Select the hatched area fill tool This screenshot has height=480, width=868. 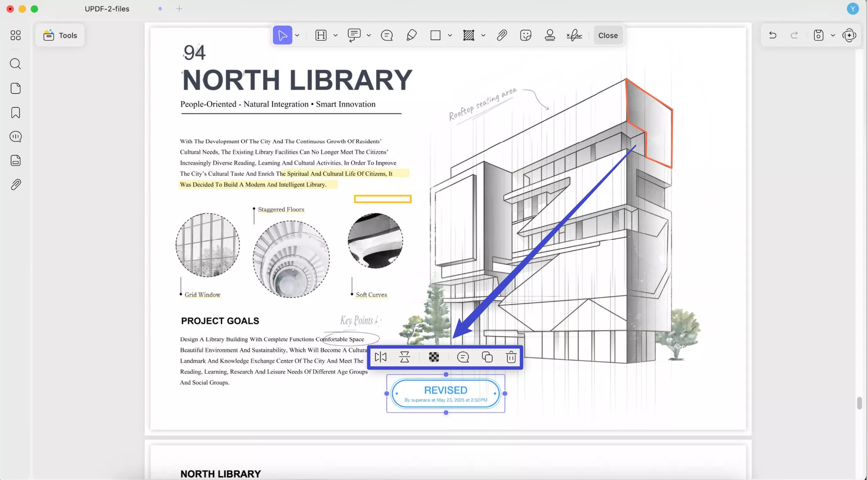point(468,35)
